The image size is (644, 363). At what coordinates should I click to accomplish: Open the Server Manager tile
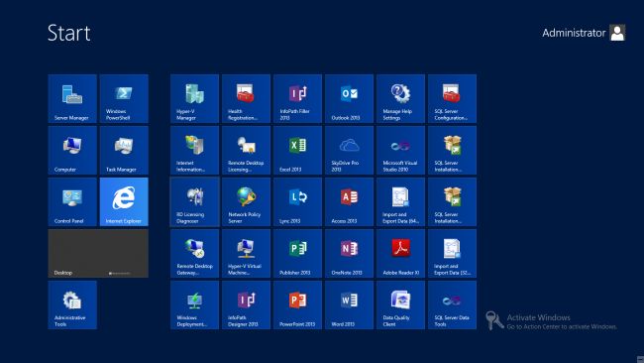(x=72, y=98)
